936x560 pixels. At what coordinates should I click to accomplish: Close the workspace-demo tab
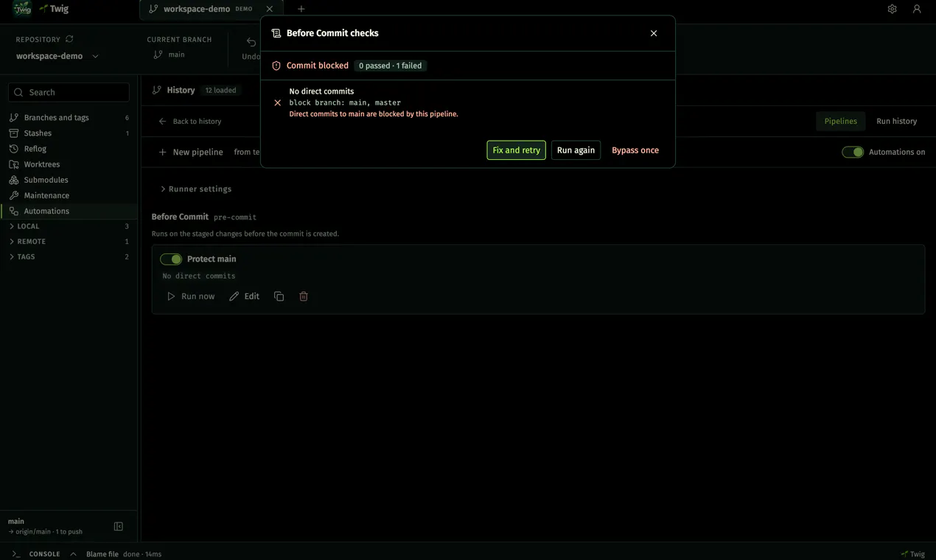[269, 9]
